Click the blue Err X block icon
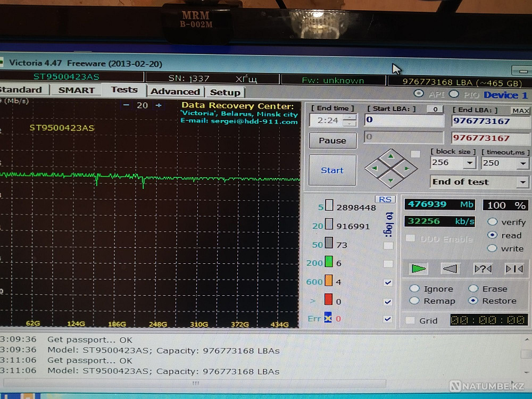532x399 pixels. click(x=328, y=318)
